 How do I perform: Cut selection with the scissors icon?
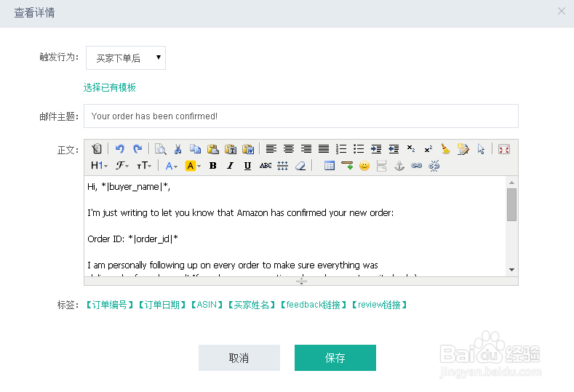(x=178, y=148)
